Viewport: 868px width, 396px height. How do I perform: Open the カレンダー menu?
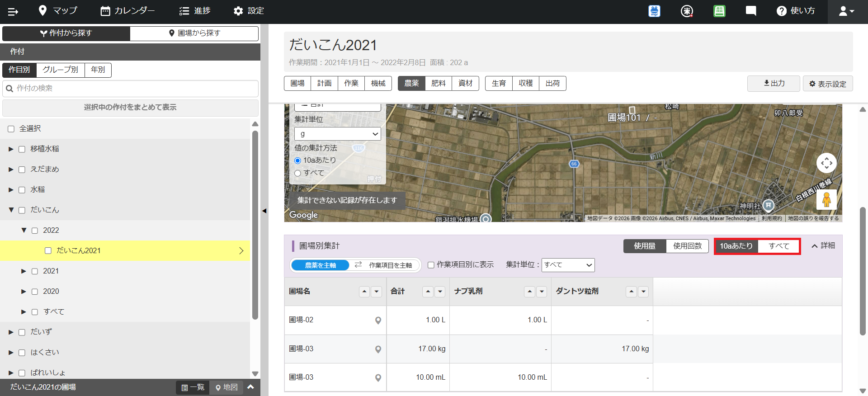127,11
